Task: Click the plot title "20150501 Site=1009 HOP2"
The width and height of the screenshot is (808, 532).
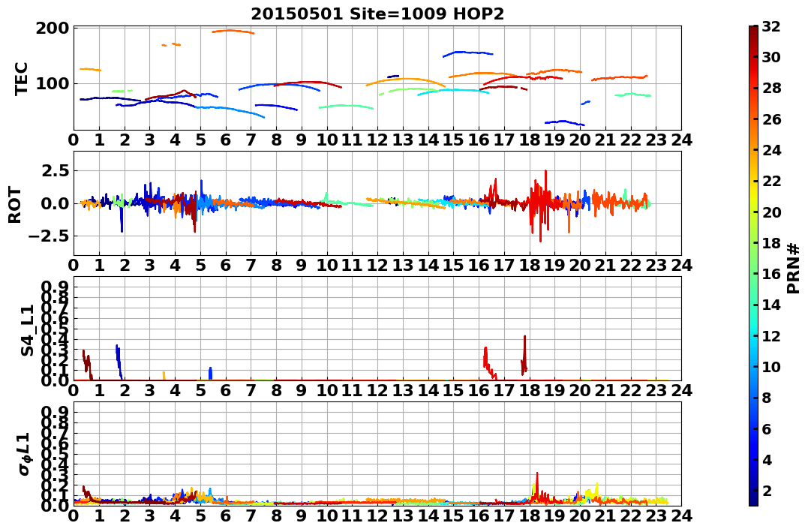Action: pos(377,14)
